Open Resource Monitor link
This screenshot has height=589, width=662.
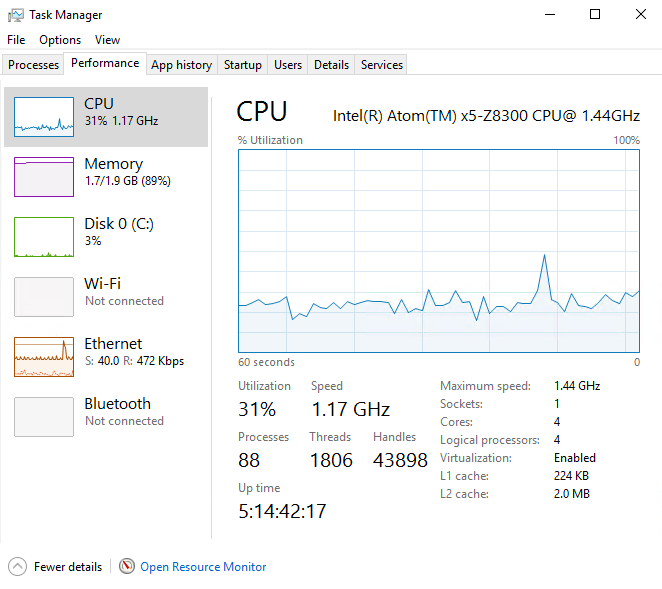tap(203, 567)
